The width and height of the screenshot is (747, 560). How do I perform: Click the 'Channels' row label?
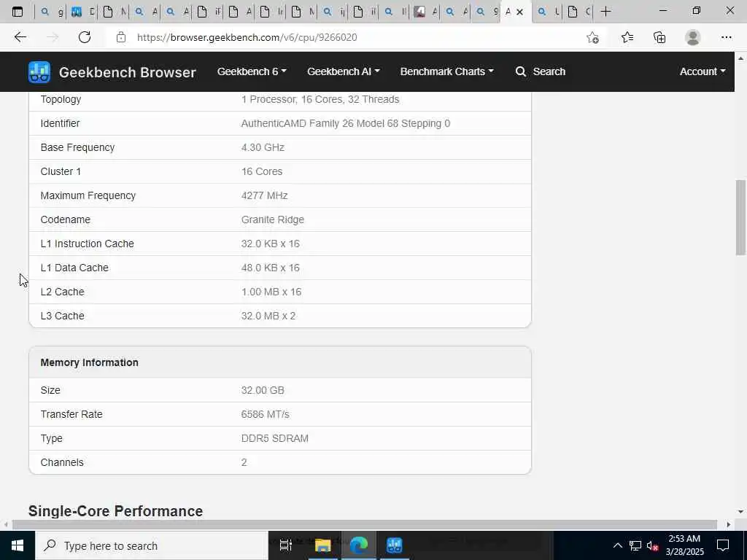[x=62, y=462]
